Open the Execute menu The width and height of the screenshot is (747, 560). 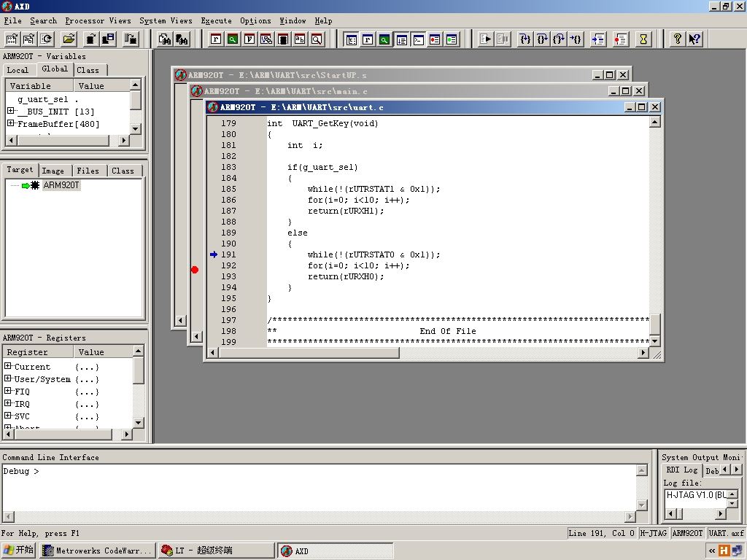click(216, 20)
